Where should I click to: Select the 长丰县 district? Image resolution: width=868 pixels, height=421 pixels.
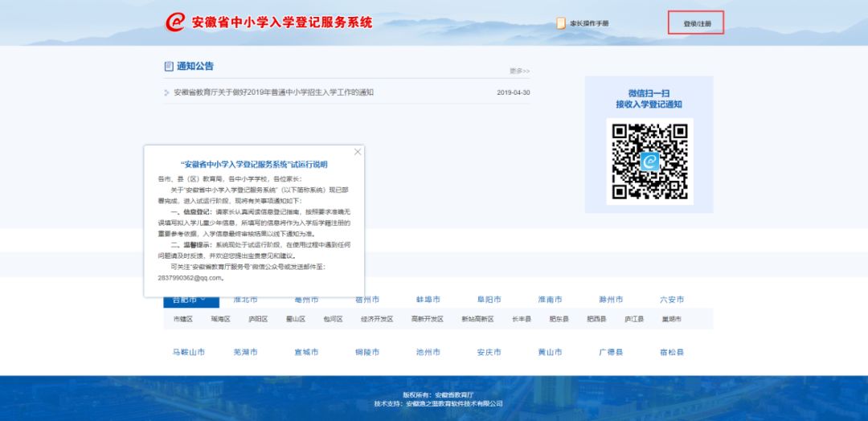[522, 319]
